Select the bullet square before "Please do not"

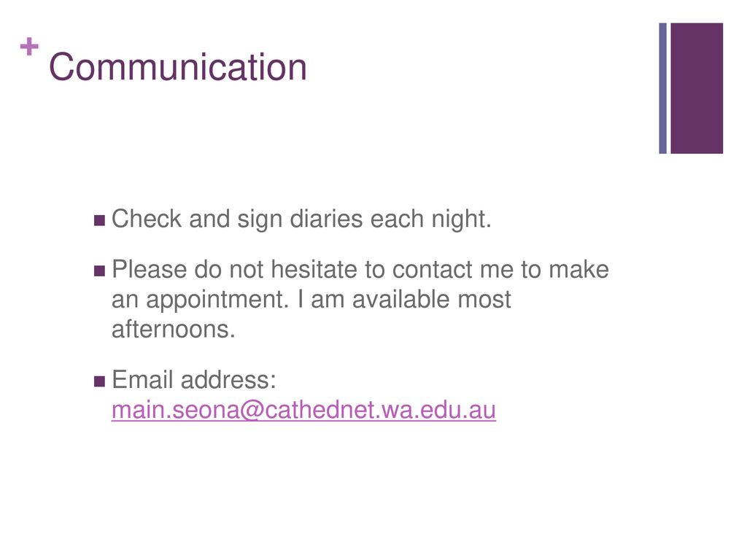pyautogui.click(x=99, y=271)
